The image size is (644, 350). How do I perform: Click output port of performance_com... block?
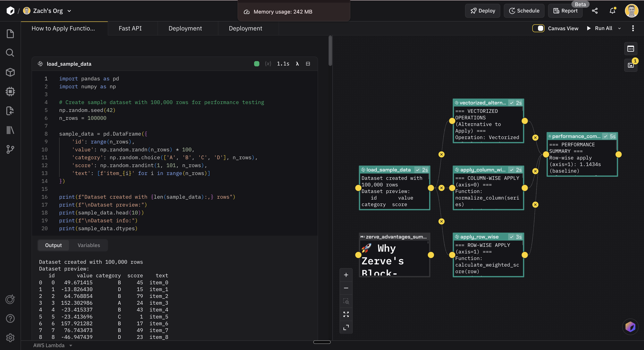(x=619, y=155)
